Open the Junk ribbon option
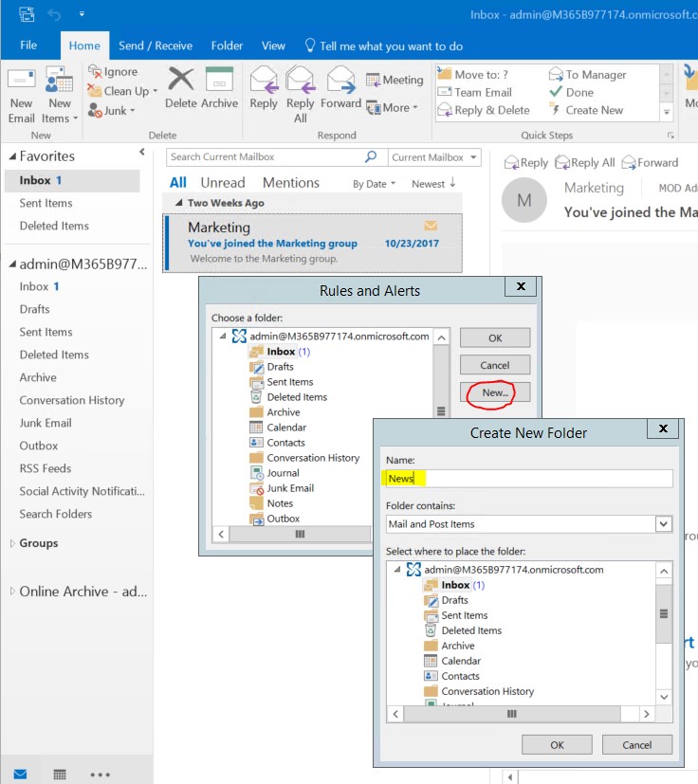This screenshot has width=698, height=784. coord(112,111)
